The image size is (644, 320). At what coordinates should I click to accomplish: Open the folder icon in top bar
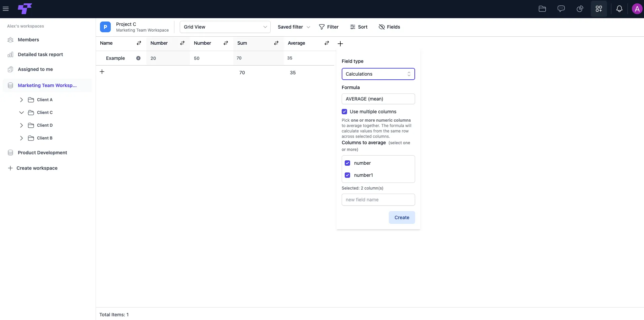(542, 9)
